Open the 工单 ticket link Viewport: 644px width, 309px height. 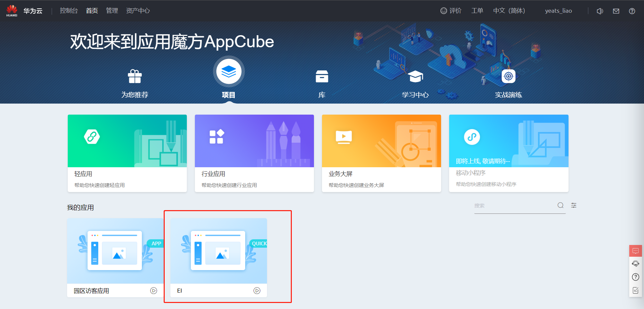477,11
